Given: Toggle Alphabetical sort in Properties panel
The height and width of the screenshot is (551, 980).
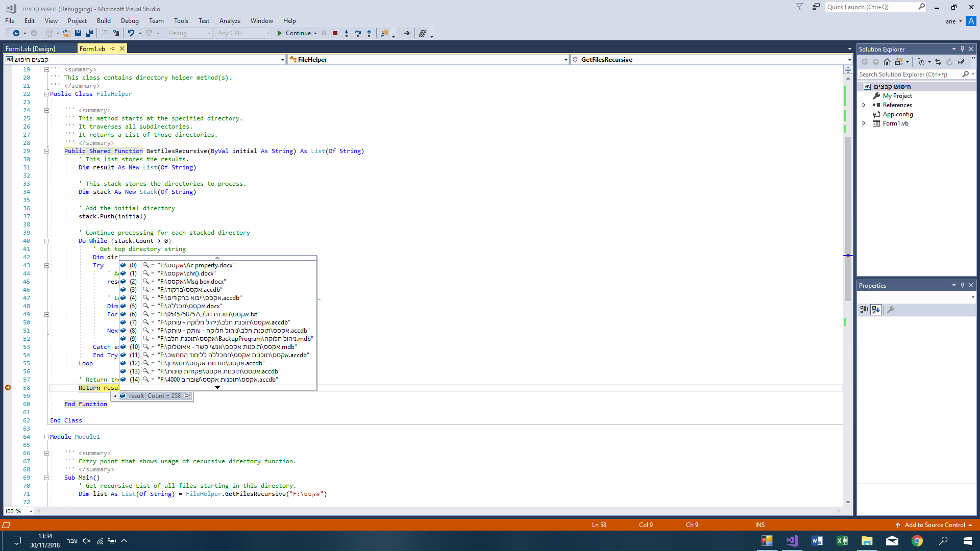Looking at the screenshot, I should [x=876, y=310].
